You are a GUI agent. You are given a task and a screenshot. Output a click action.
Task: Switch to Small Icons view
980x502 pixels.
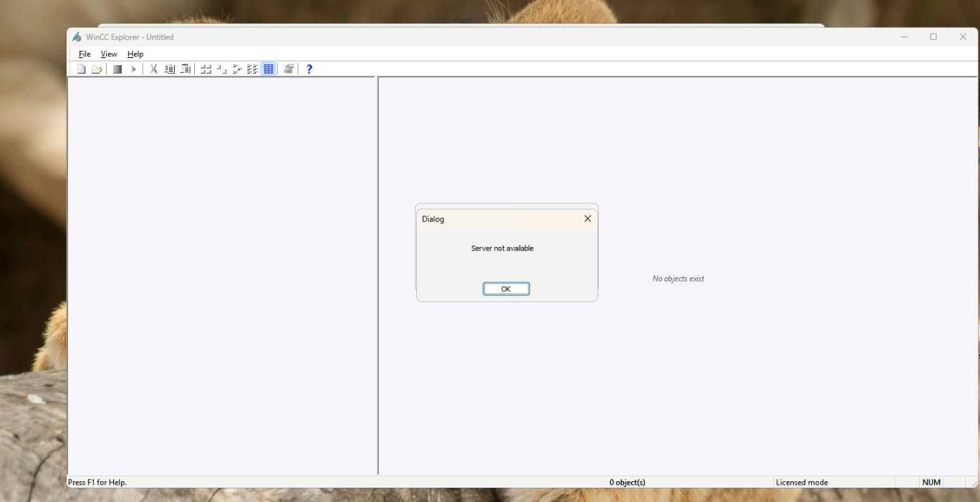222,69
